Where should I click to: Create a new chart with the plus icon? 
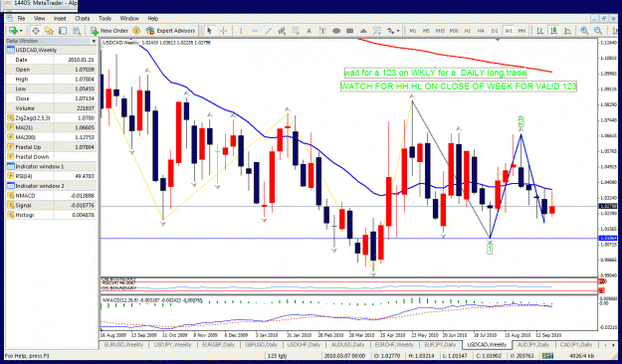13,31
